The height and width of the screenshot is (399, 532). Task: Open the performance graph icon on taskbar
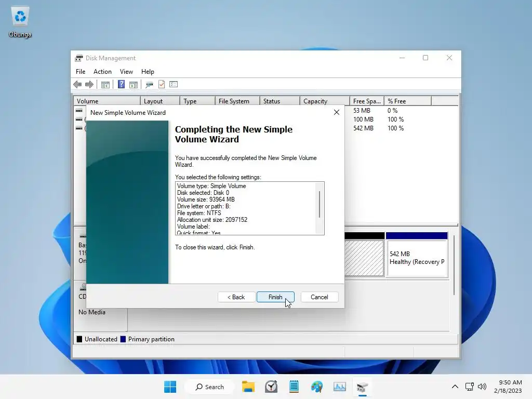tap(339, 387)
